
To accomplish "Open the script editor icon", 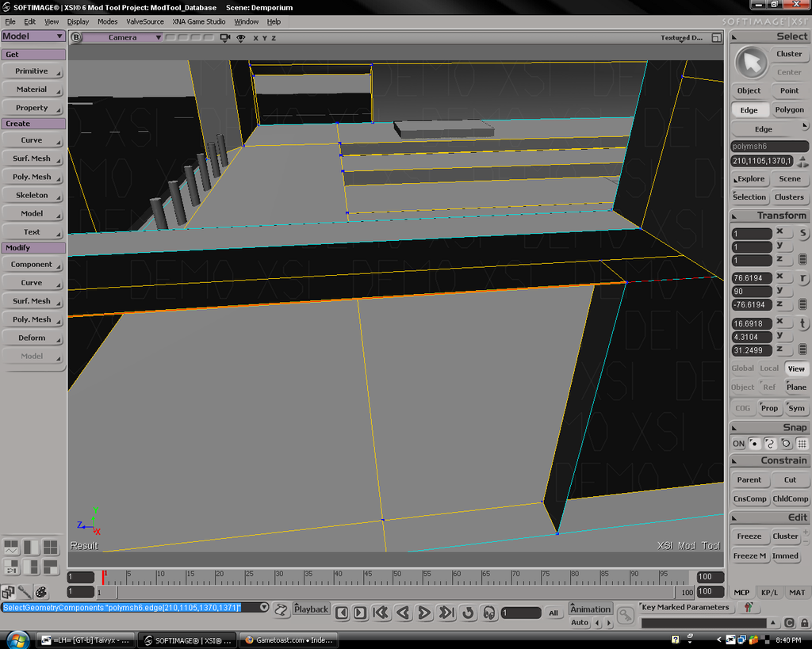I will [281, 609].
